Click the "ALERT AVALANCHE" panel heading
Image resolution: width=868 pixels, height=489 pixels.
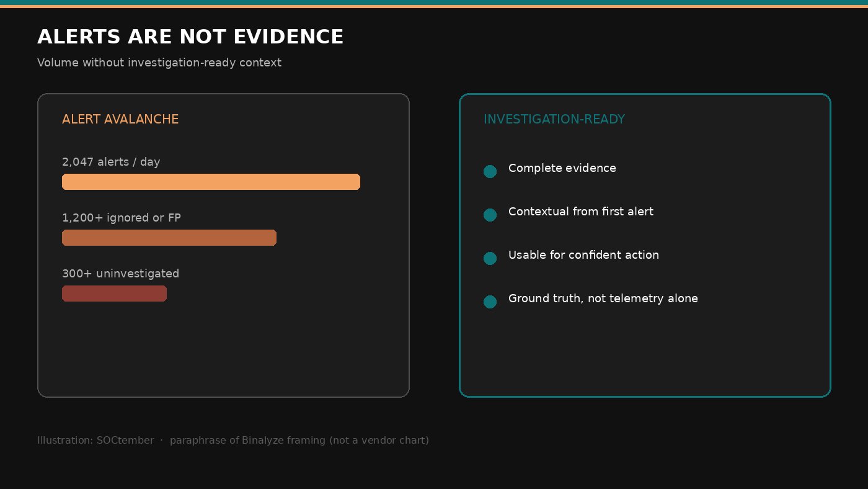point(120,119)
